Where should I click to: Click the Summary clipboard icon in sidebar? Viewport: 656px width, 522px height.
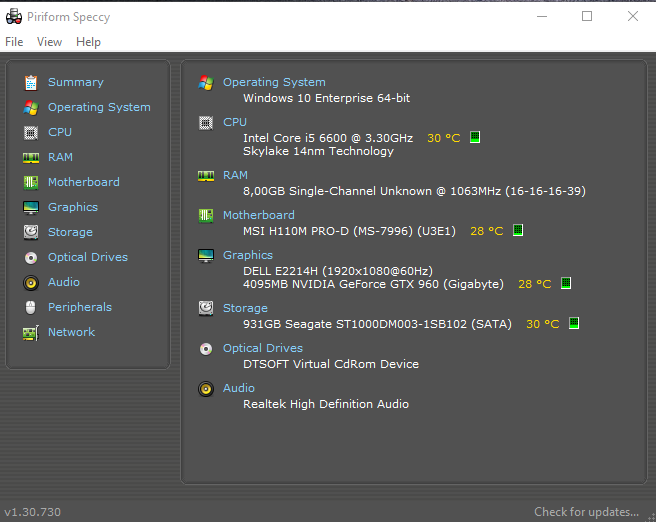[x=30, y=82]
